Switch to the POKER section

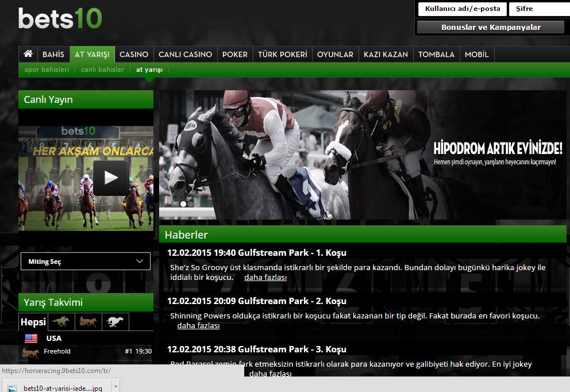point(235,55)
